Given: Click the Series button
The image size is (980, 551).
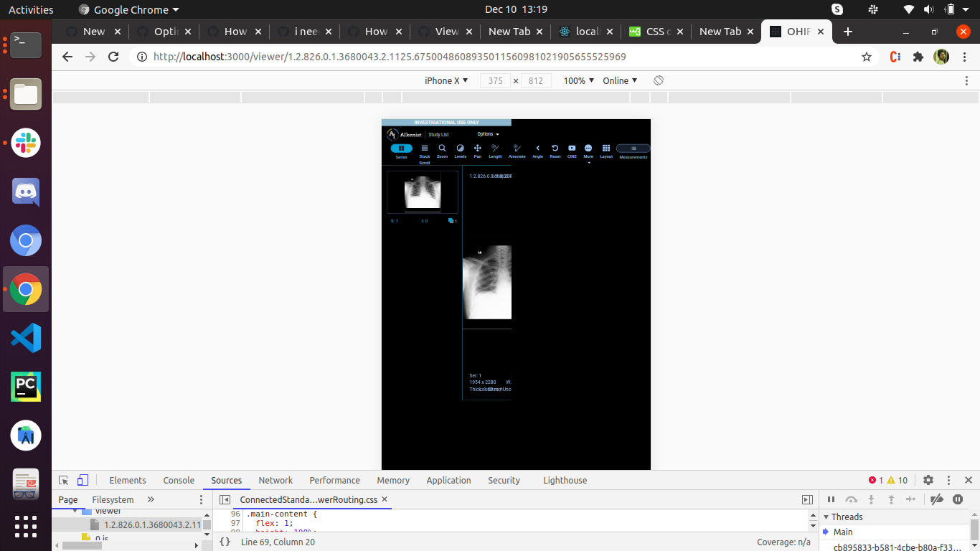Looking at the screenshot, I should click(x=401, y=150).
